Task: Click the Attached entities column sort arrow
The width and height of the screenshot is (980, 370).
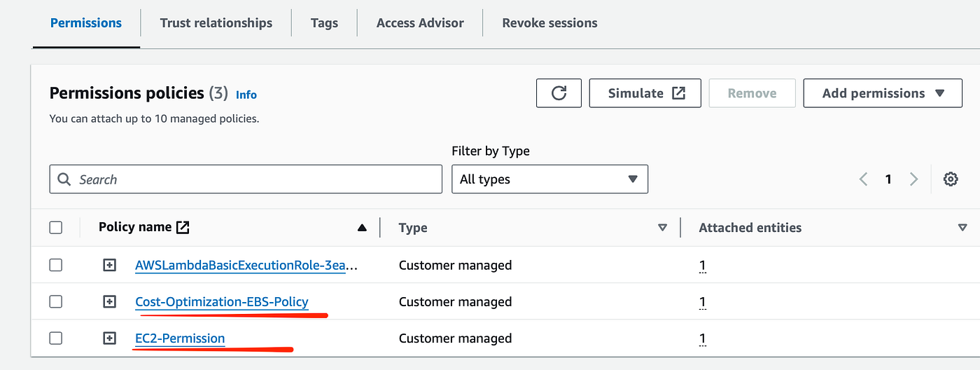Action: [962, 228]
